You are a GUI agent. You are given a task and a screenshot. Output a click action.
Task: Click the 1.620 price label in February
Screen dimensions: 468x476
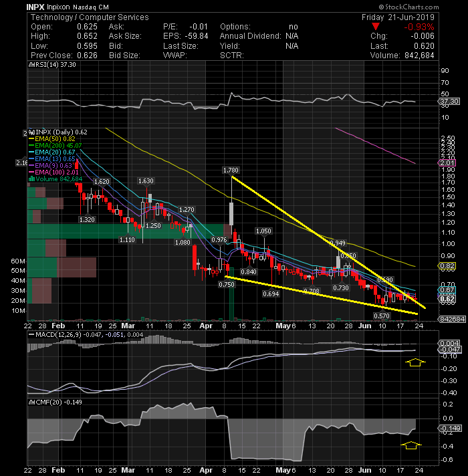102,182
